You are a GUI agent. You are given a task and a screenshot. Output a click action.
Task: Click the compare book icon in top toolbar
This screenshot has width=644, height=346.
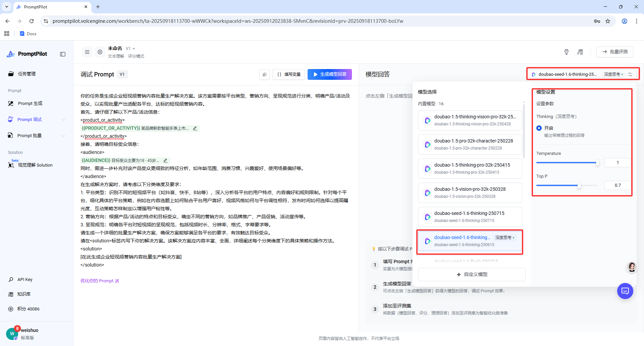click(580, 52)
